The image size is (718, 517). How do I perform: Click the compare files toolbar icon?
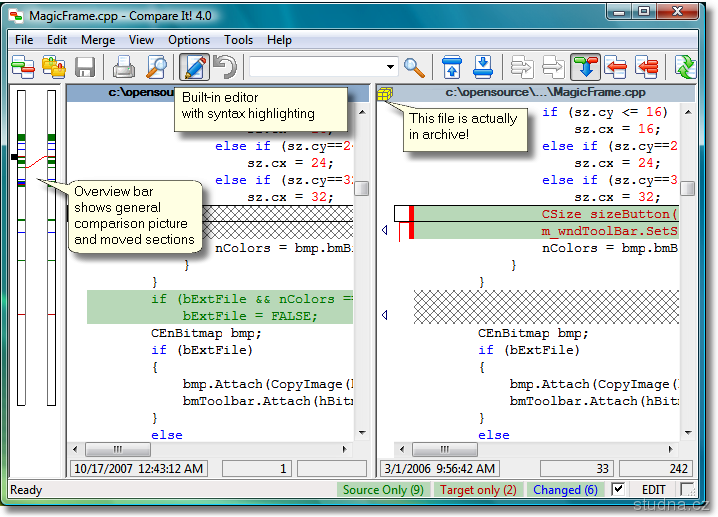coord(23,67)
